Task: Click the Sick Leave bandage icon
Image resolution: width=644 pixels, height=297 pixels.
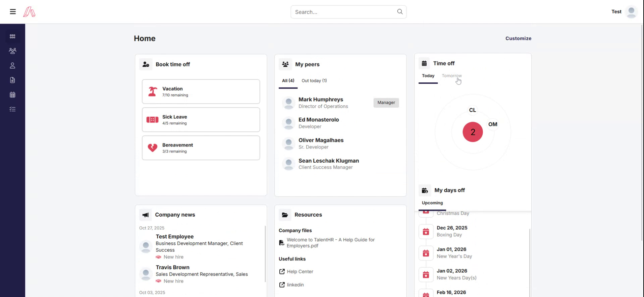Action: [x=152, y=120]
